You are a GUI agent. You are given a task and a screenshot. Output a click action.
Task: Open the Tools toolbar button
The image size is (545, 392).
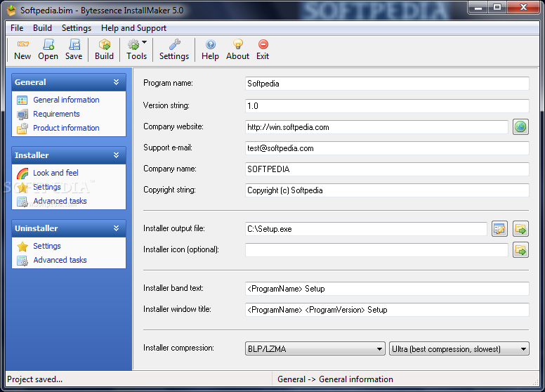(x=136, y=50)
